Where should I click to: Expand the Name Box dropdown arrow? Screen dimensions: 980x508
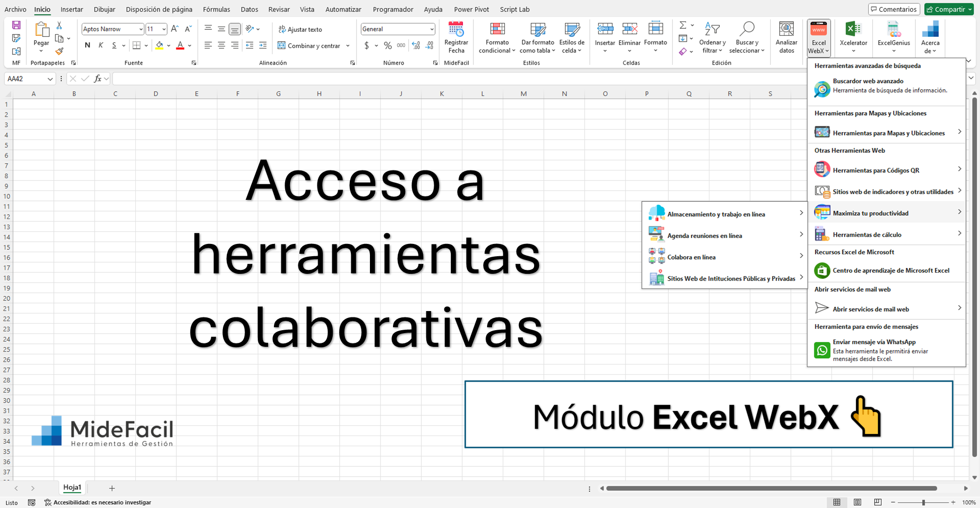pyautogui.click(x=50, y=79)
